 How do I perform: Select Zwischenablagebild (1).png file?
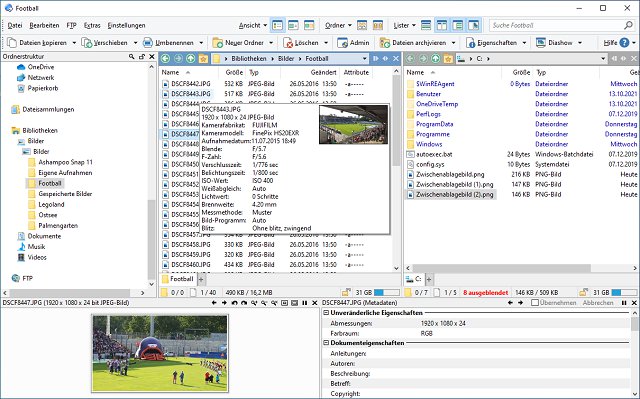[455, 184]
